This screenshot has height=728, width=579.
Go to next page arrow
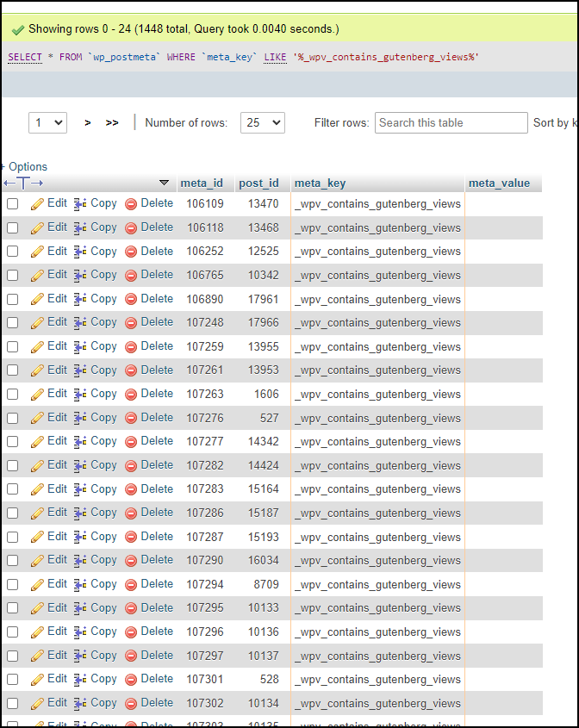tap(87, 123)
